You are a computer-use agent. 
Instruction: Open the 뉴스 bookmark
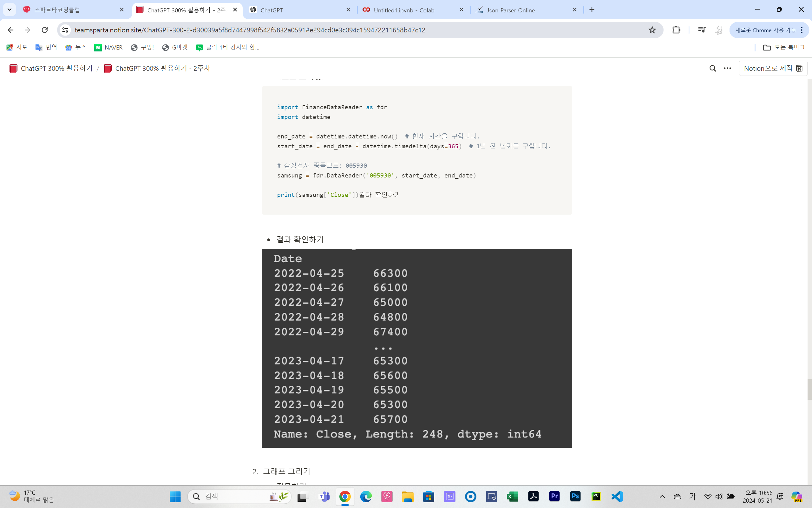tap(76, 47)
